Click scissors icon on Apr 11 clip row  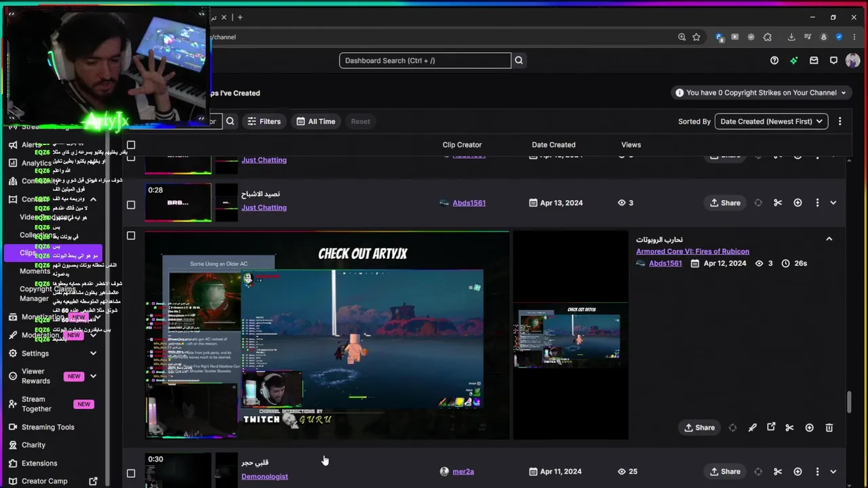(x=778, y=471)
